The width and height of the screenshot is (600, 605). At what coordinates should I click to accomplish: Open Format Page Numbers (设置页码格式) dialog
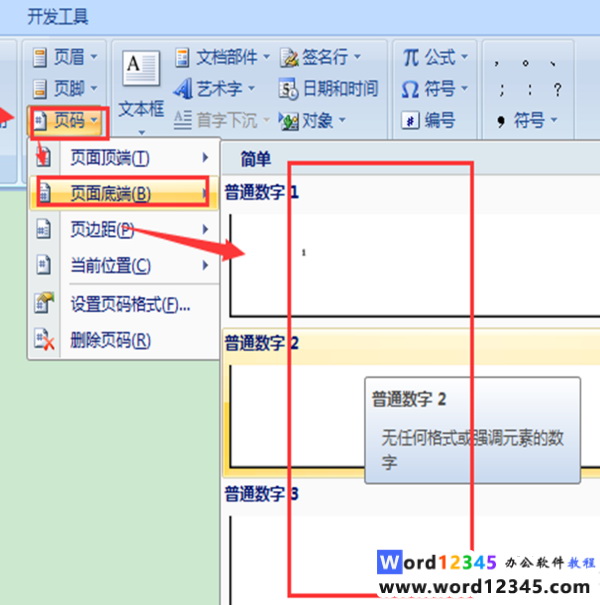tap(124, 305)
